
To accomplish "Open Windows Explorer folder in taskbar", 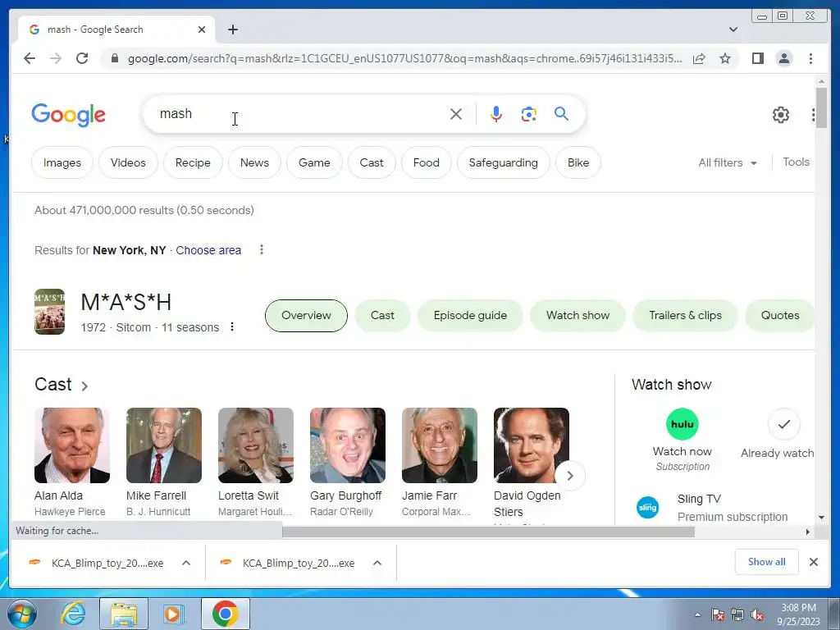I will pos(124,614).
